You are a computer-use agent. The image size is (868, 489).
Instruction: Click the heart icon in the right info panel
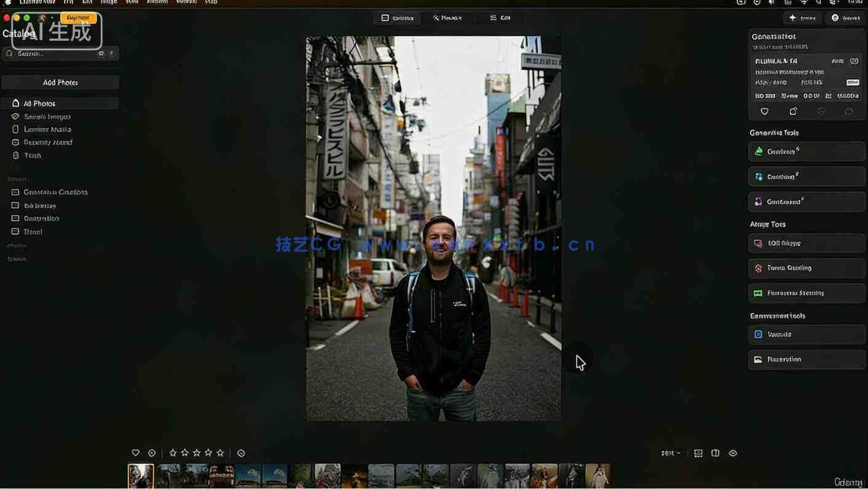click(765, 111)
